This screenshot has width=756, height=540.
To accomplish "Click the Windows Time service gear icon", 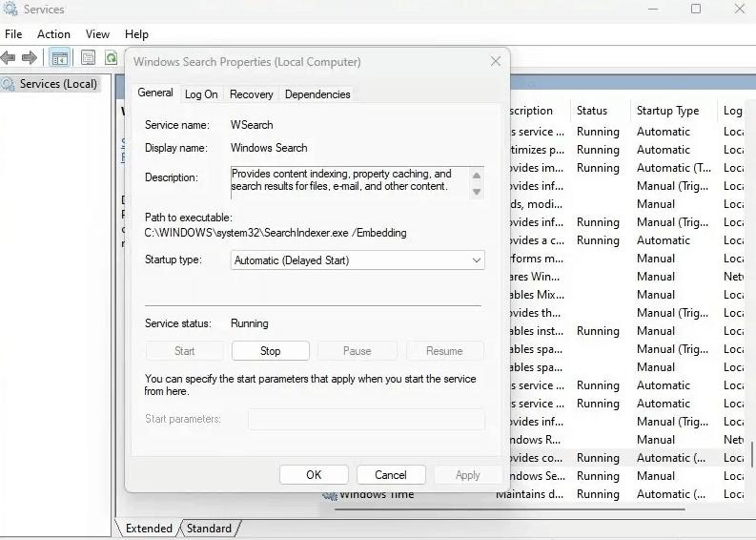I will [x=330, y=494].
